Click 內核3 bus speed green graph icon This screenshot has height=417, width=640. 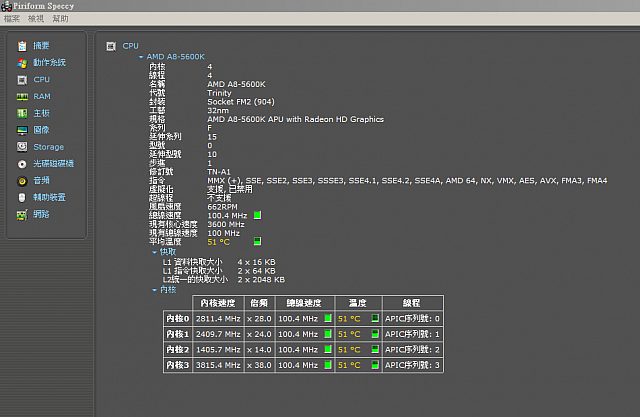point(328,364)
